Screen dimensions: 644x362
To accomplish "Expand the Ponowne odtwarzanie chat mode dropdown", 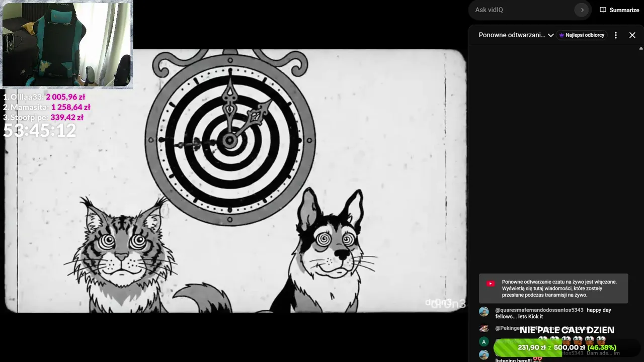I will [x=516, y=35].
